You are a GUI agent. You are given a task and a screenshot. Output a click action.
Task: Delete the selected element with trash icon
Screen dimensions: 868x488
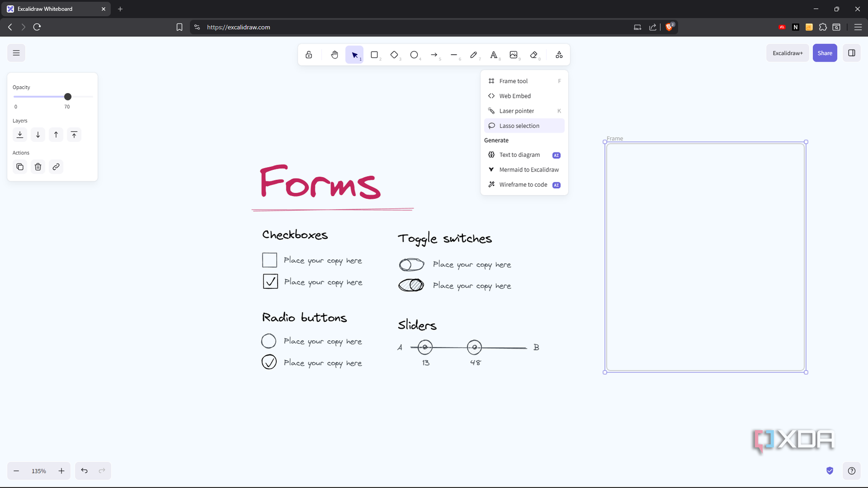(x=38, y=167)
